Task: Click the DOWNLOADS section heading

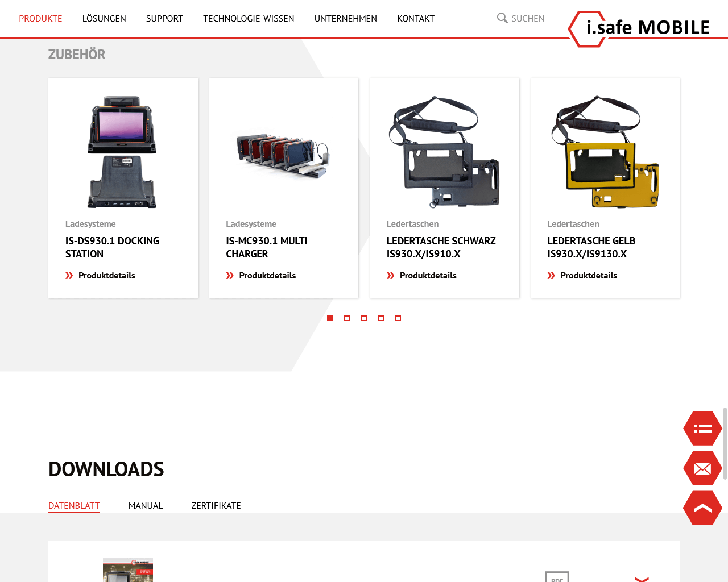Action: coord(106,469)
